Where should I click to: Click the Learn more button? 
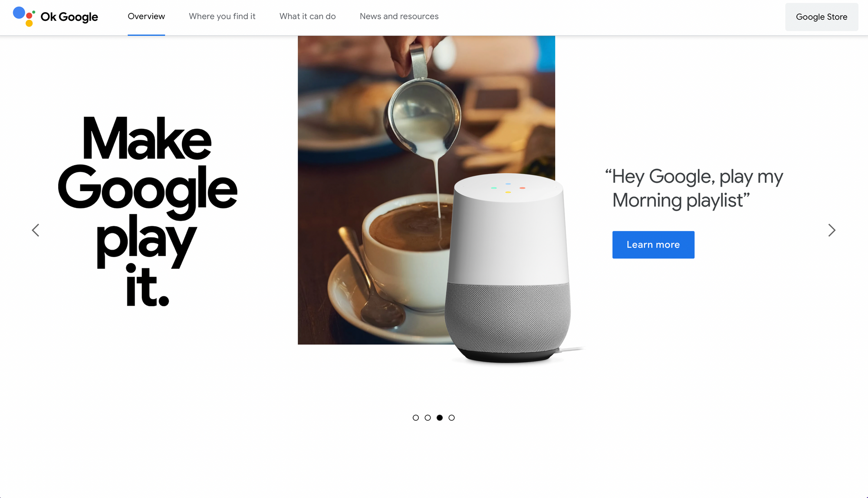point(653,244)
